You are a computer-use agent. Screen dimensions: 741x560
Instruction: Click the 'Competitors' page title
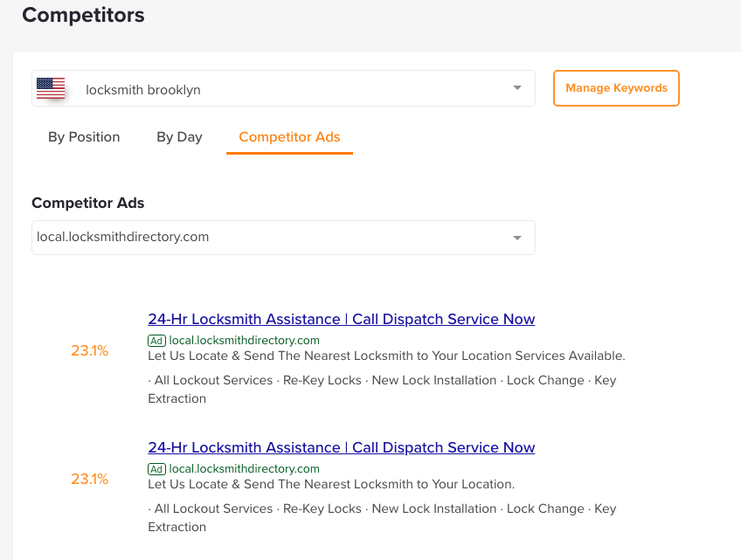coord(83,15)
